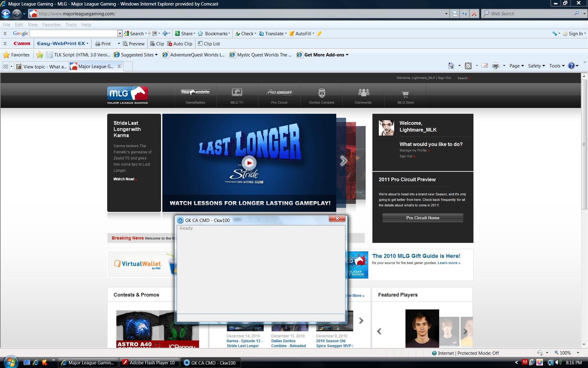Open the Community people icon
The height and width of the screenshot is (368, 588).
(363, 92)
